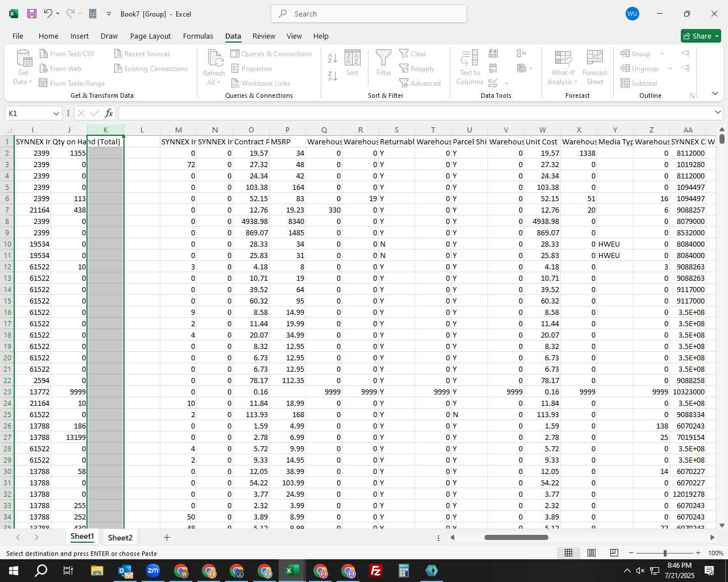Viewport: 728px width, 582px height.
Task: Select column K header
Action: pos(105,130)
